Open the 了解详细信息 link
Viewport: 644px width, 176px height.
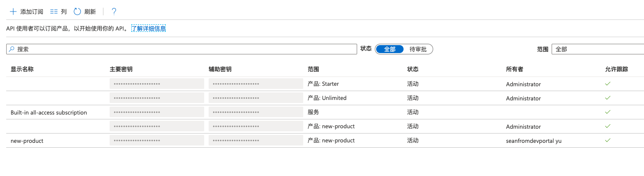click(x=149, y=29)
